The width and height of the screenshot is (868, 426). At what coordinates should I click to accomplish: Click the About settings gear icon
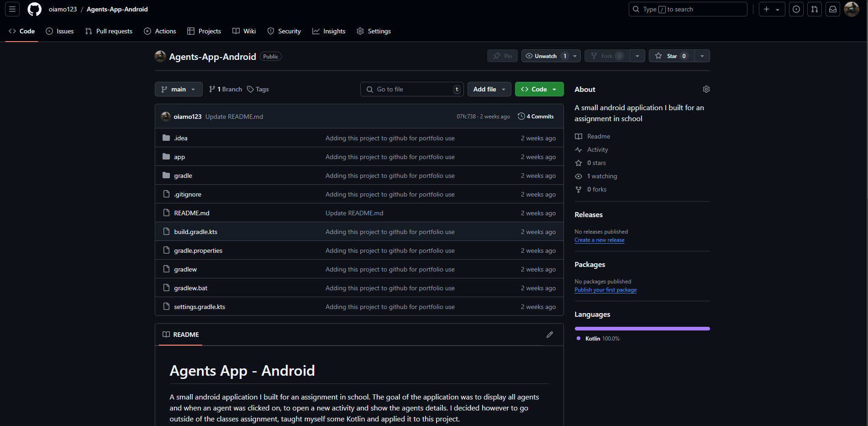click(706, 89)
